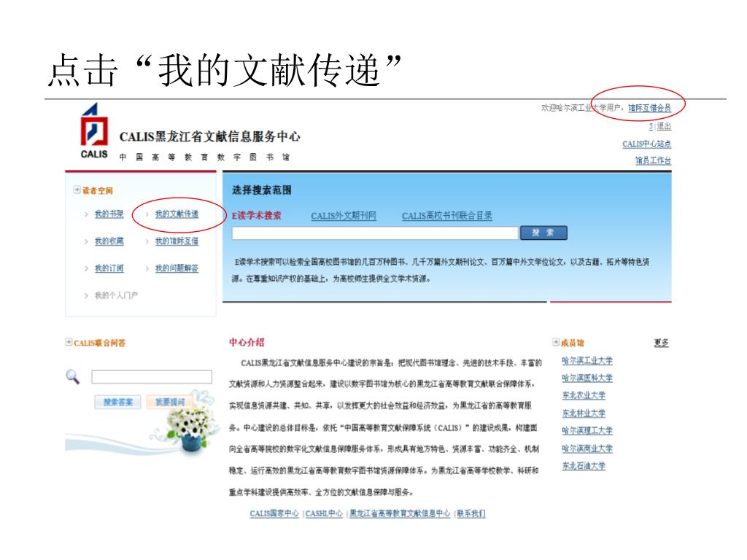Click the CALIS logo
Viewport: 747px width, 560px height.
[94, 130]
